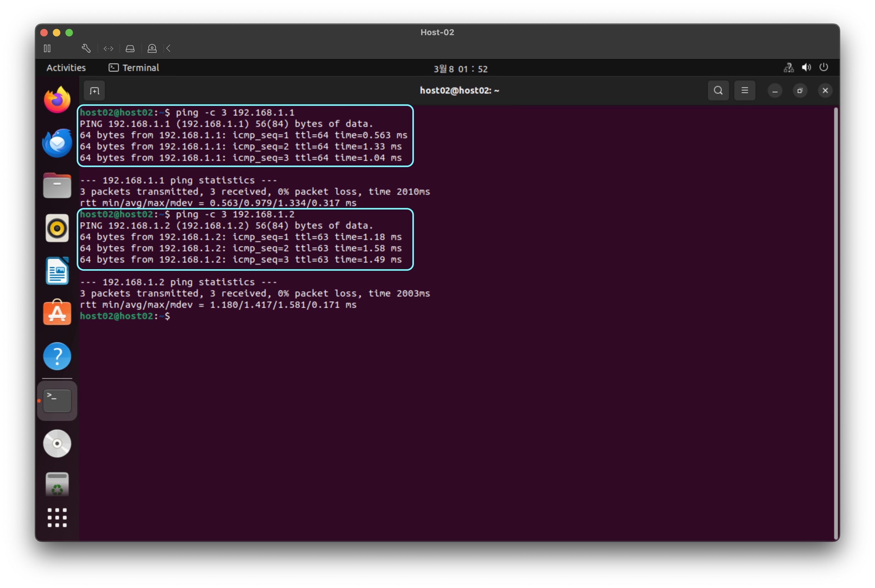This screenshot has width=875, height=588.
Task: Open system menu via power icon
Action: pyautogui.click(x=823, y=68)
